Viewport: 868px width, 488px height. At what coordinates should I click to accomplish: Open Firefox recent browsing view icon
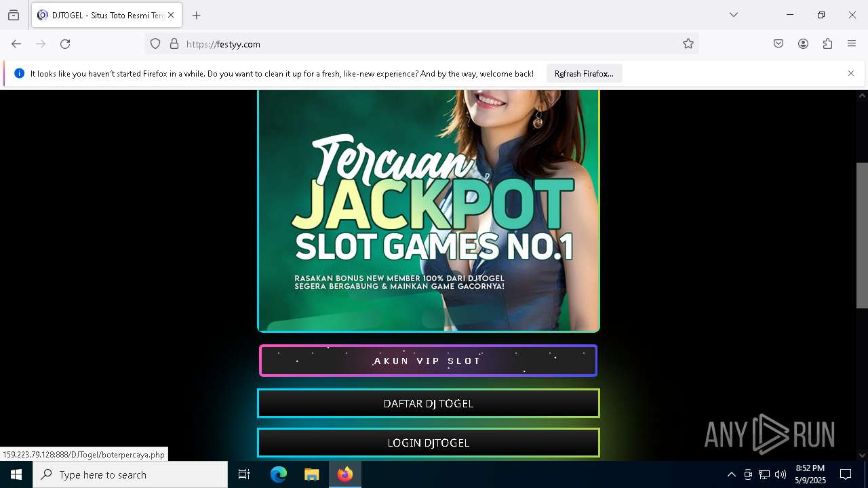(14, 15)
